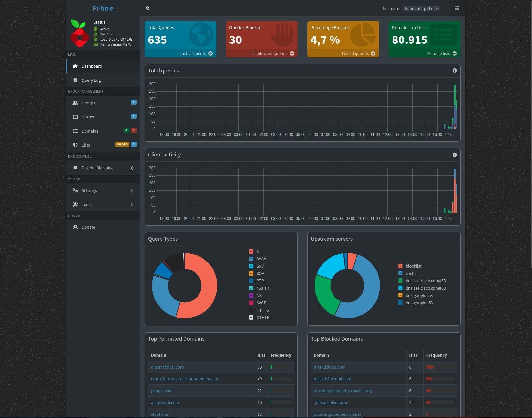Click the Client activity info icon
Viewport: 532px width, 418px height.
pos(454,155)
